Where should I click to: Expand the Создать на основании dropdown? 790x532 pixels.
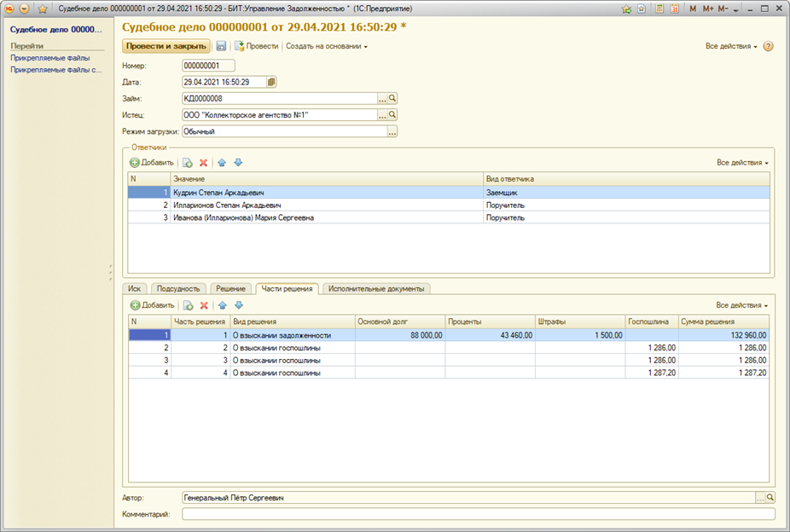click(327, 46)
